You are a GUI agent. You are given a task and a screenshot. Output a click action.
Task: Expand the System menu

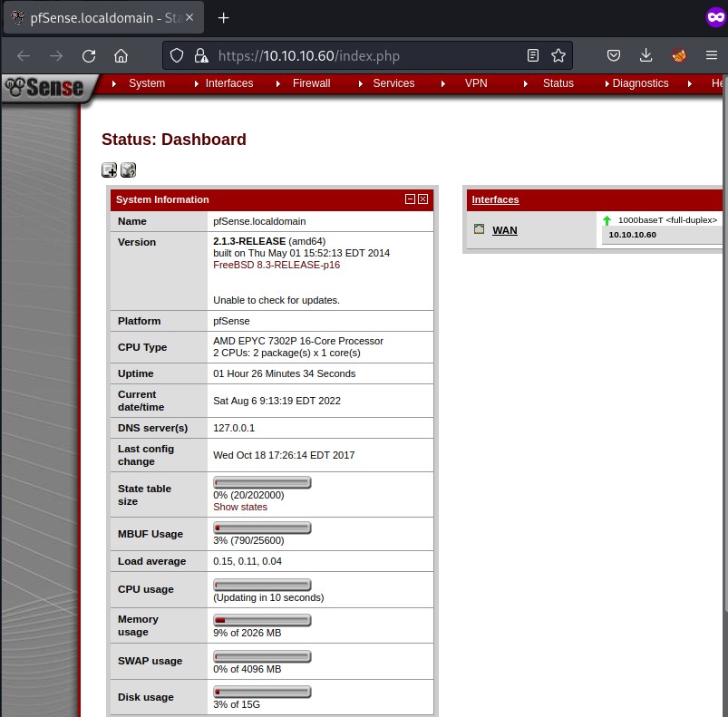tap(146, 83)
